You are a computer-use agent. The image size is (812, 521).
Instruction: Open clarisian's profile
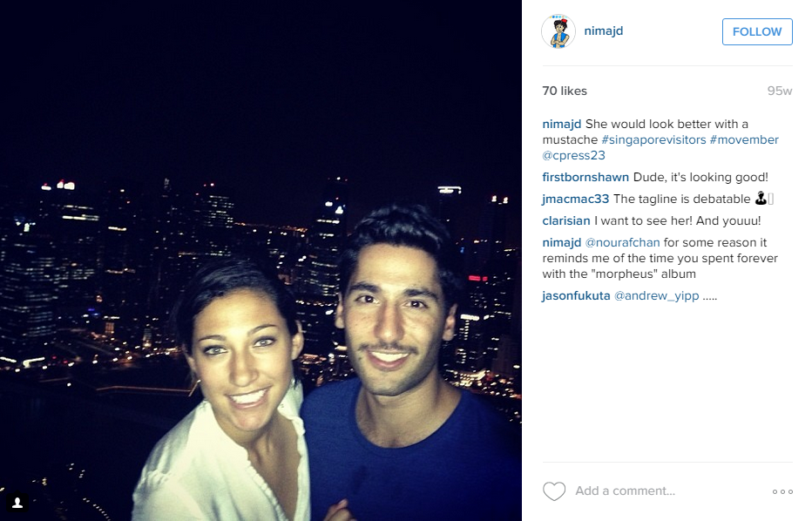(x=566, y=220)
